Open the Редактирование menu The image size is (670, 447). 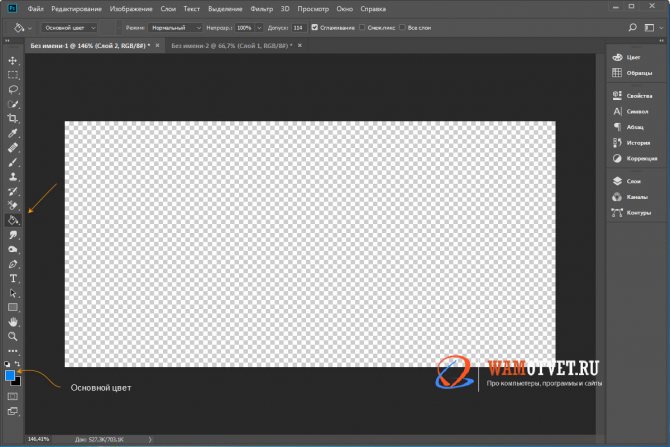[76, 9]
